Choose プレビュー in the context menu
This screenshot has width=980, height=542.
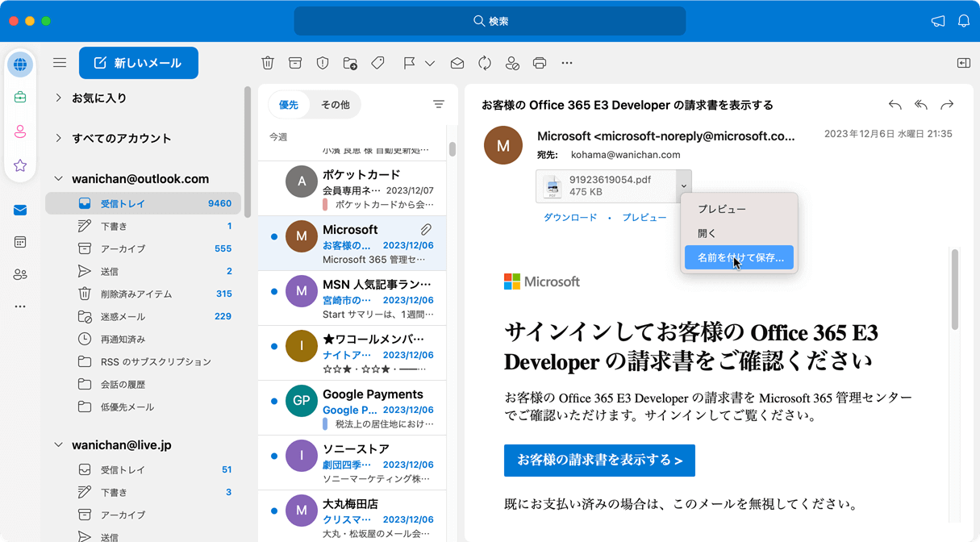[739, 209]
